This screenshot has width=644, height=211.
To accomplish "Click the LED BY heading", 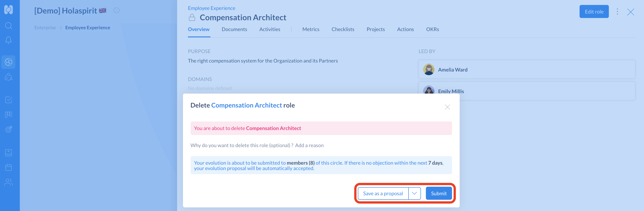I will (x=427, y=51).
